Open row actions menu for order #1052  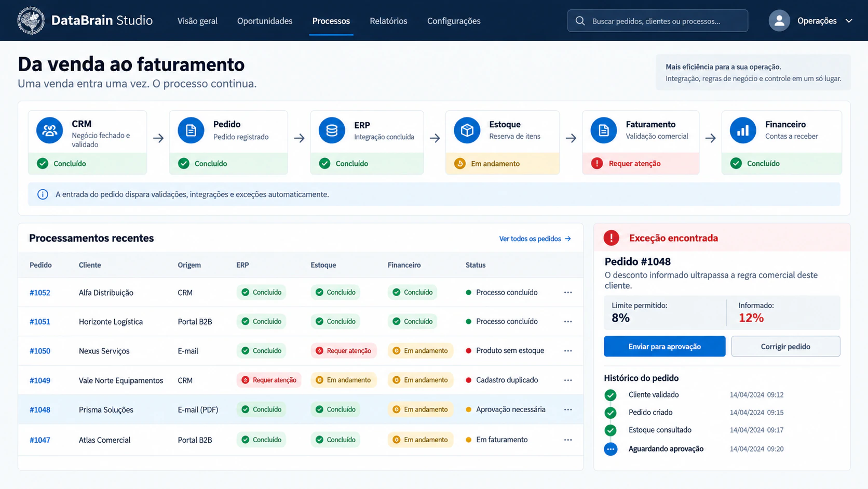(x=568, y=293)
